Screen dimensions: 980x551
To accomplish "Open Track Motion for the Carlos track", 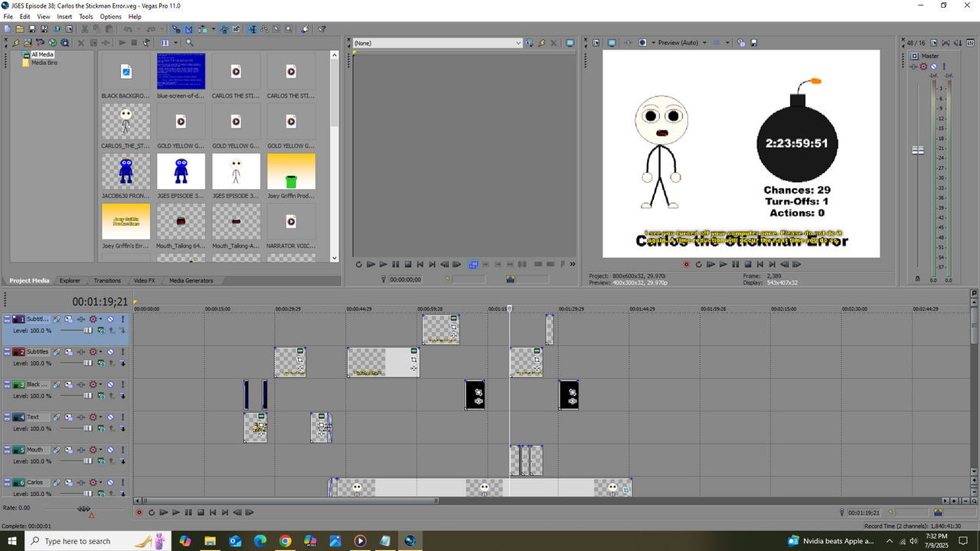I will coord(69,482).
